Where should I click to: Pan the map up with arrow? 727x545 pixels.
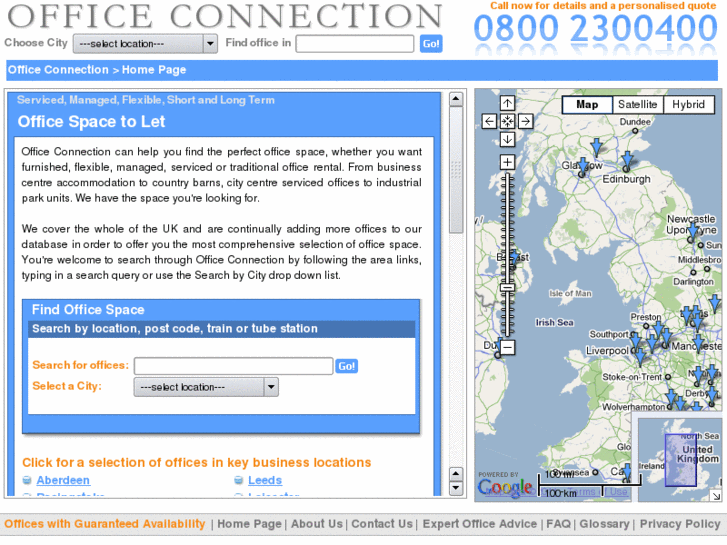pyautogui.click(x=507, y=103)
